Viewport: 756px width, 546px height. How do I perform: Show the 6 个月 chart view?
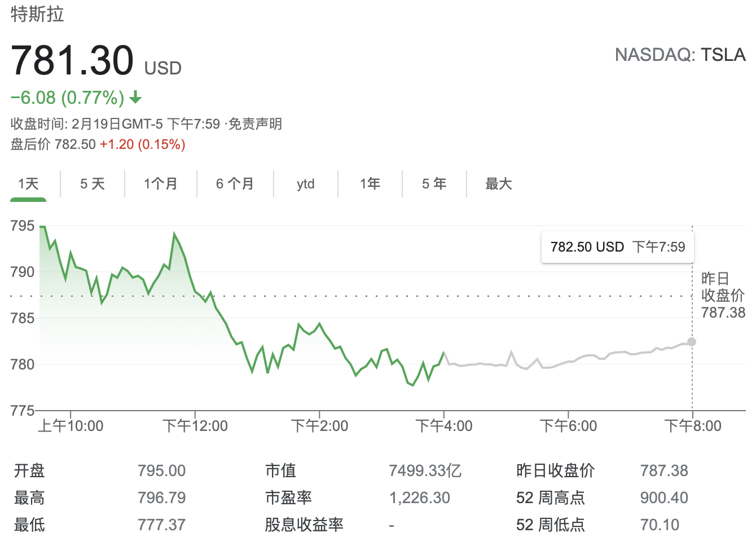(x=235, y=184)
